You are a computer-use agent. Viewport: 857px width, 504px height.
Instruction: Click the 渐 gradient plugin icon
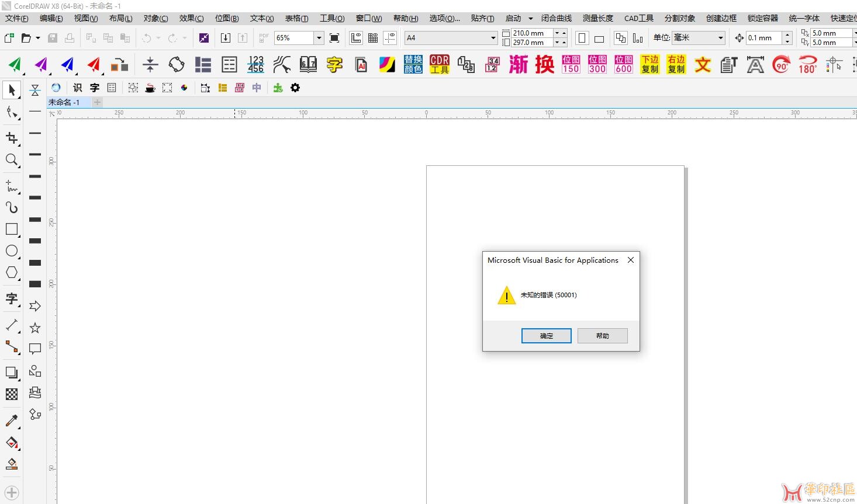click(518, 64)
